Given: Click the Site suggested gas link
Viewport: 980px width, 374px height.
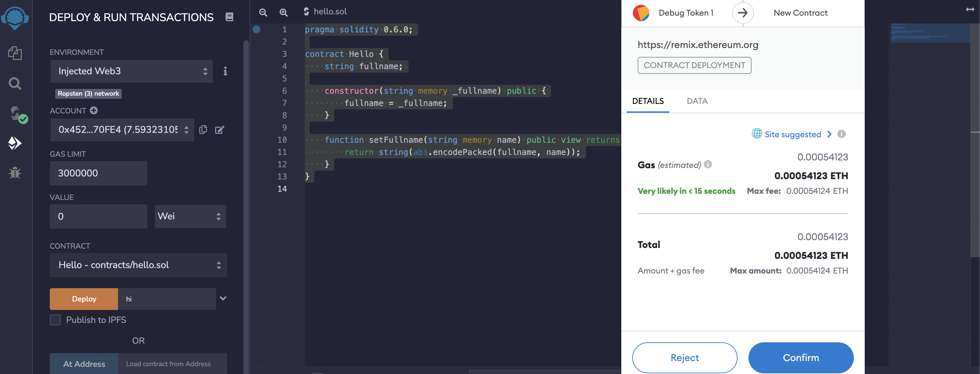Looking at the screenshot, I should [x=792, y=134].
